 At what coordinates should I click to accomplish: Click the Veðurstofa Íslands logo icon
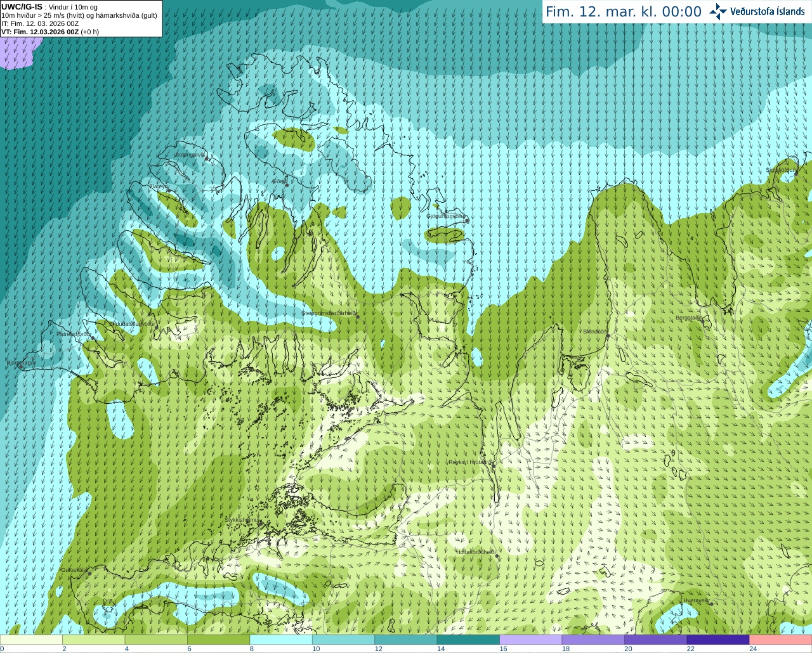click(718, 11)
